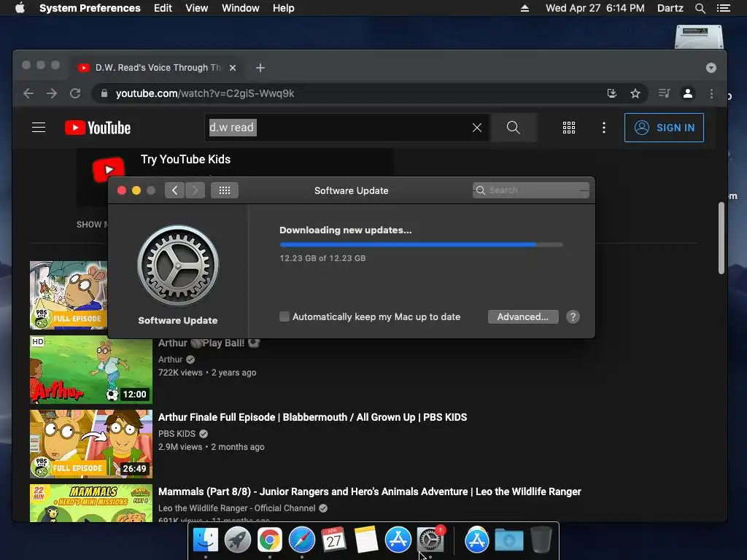Open Launchpad from the Dock

[237, 540]
